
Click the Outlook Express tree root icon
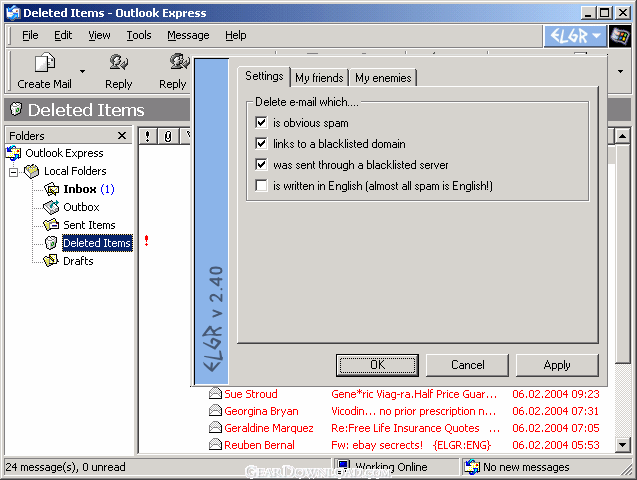13,153
